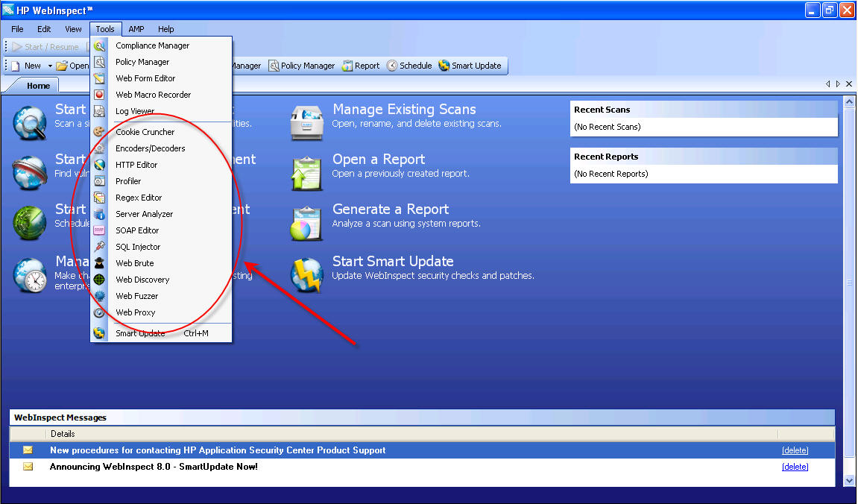Click the Open toolbar button

[x=72, y=66]
